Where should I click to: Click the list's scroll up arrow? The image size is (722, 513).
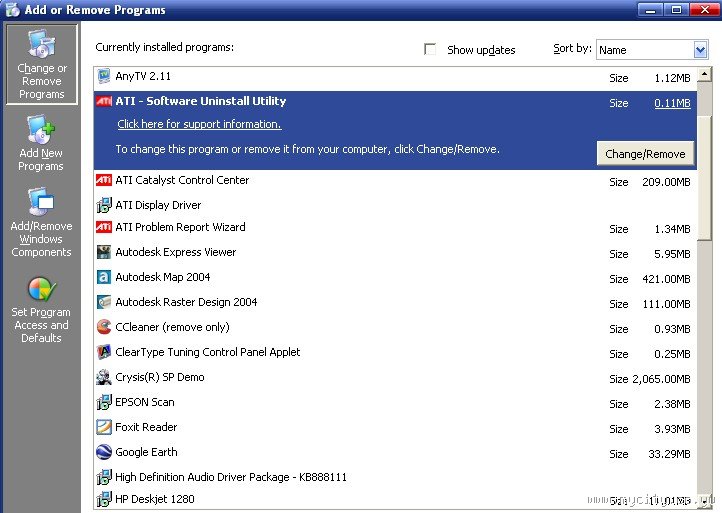pyautogui.click(x=705, y=75)
